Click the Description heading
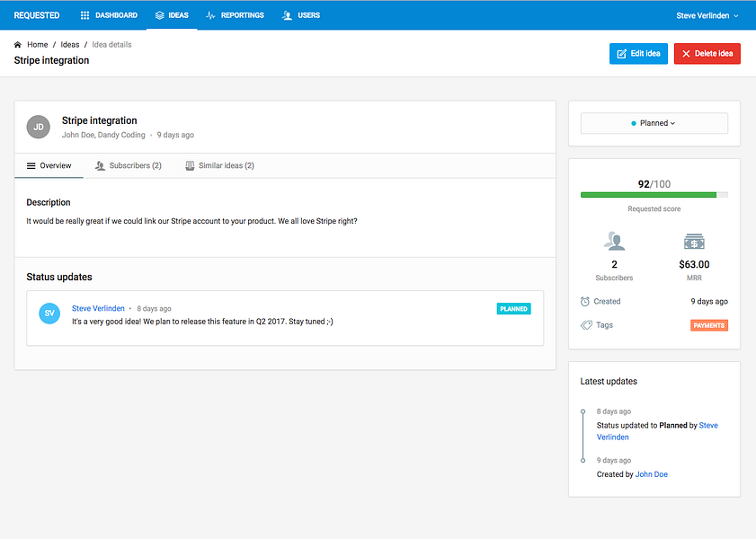Viewport: 756px width, 539px height. click(x=49, y=202)
